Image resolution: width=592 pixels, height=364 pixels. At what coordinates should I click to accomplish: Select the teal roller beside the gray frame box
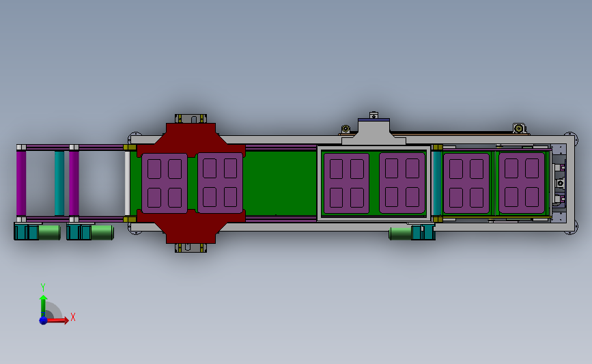[x=437, y=183]
